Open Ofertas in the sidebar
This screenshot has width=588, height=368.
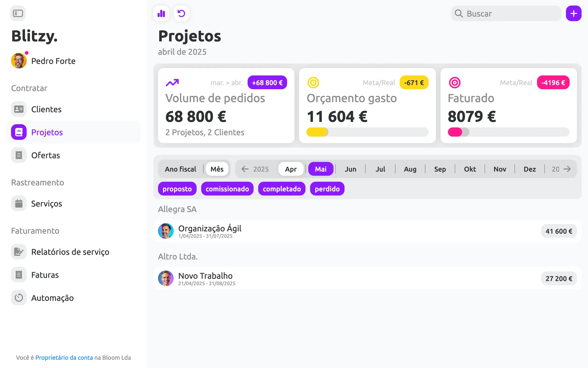tap(73, 155)
